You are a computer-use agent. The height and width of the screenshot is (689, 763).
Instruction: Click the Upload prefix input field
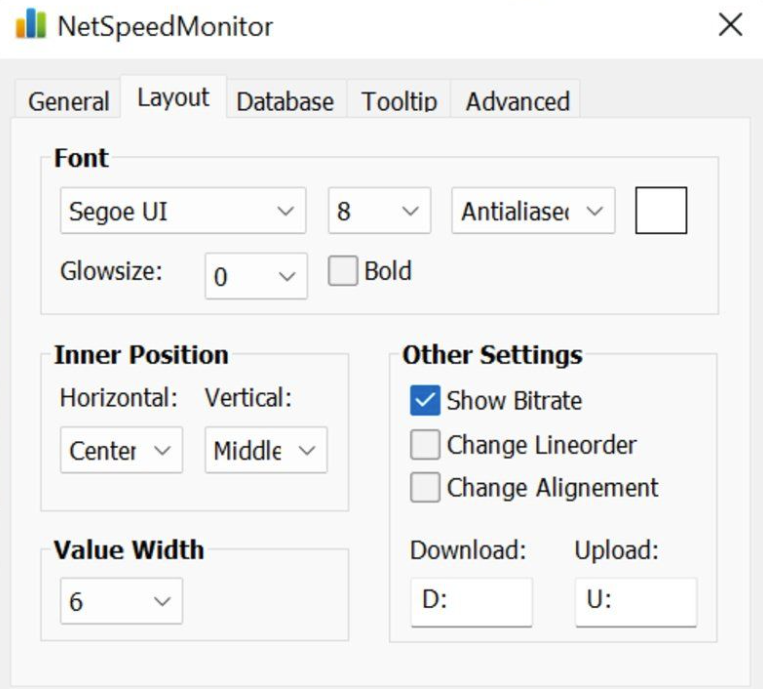click(x=636, y=602)
